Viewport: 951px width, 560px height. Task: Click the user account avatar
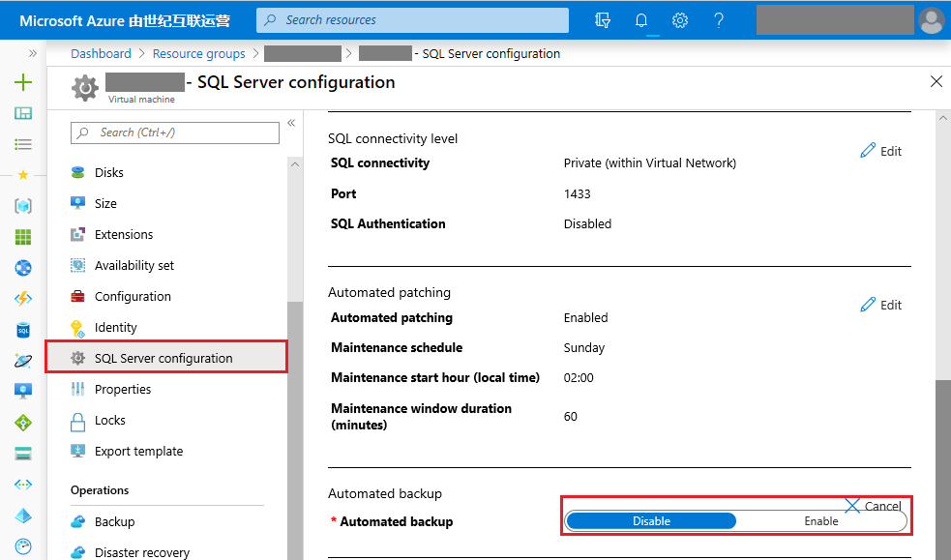click(x=932, y=19)
